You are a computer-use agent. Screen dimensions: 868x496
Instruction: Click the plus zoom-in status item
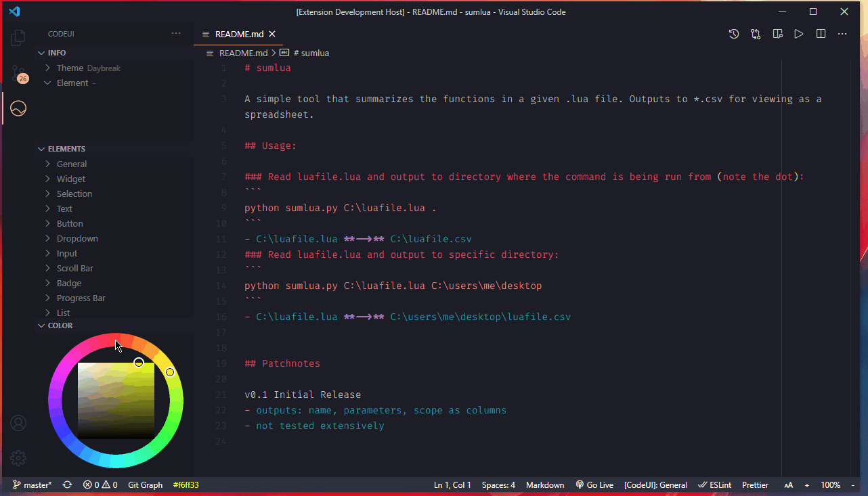(807, 485)
